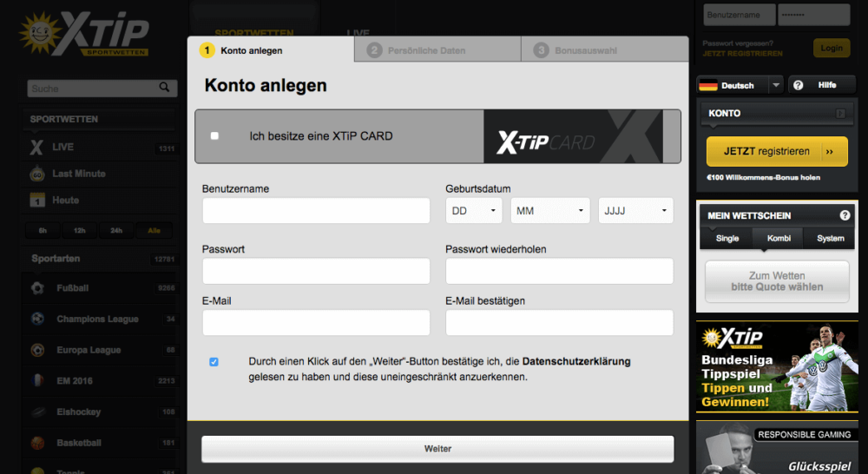Check the 'Ich besitze eine XTiP CARD' box

pos(214,135)
